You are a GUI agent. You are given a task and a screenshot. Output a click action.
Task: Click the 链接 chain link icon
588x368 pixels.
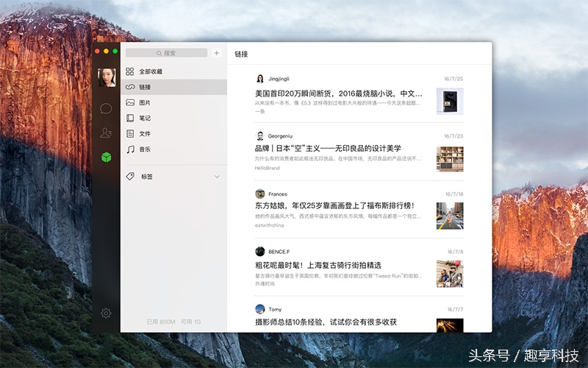coord(130,87)
